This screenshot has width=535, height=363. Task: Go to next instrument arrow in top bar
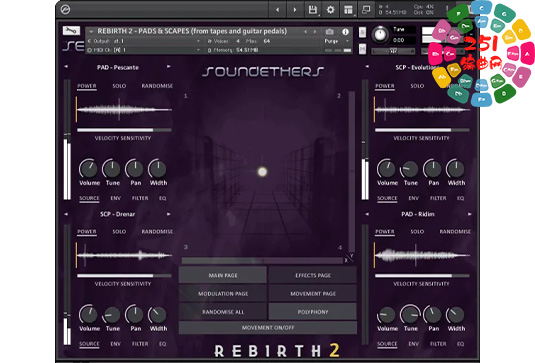(x=295, y=10)
